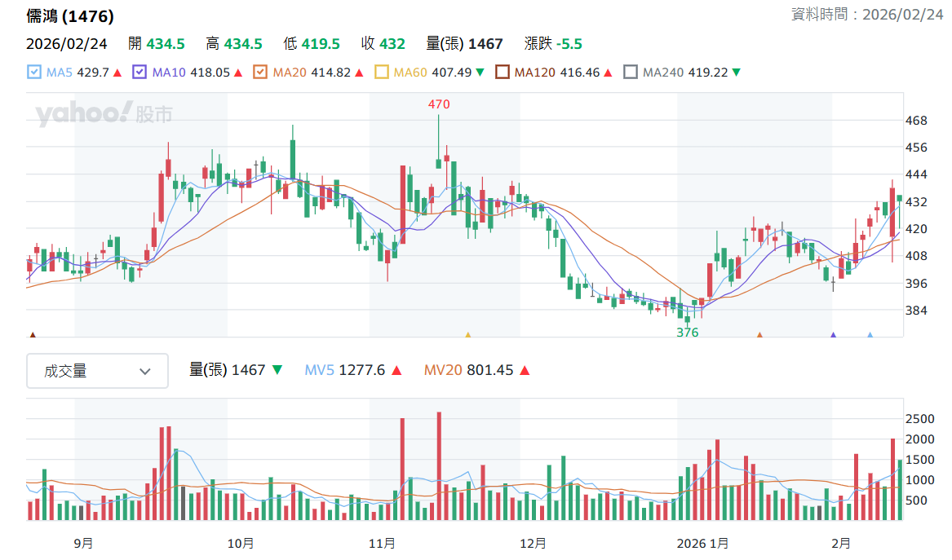The image size is (952, 560).
Task: Enable the MA120 checkbox
Action: pos(503,73)
